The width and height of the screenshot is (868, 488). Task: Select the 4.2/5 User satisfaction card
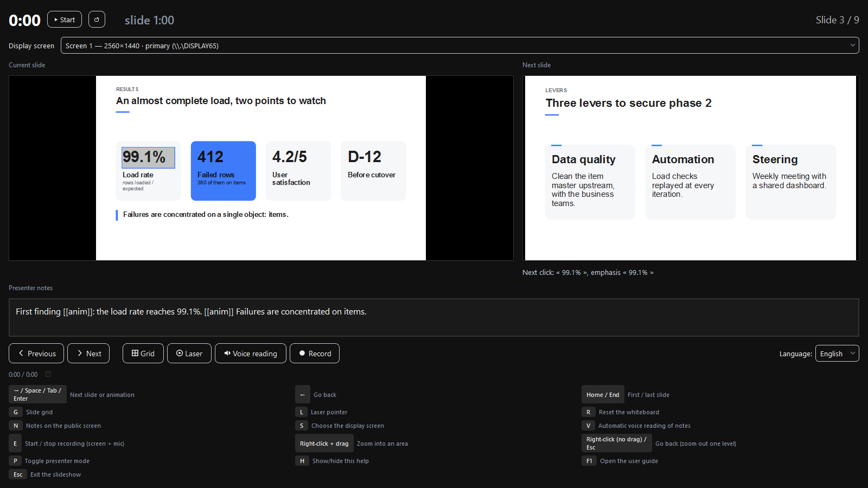coord(298,171)
